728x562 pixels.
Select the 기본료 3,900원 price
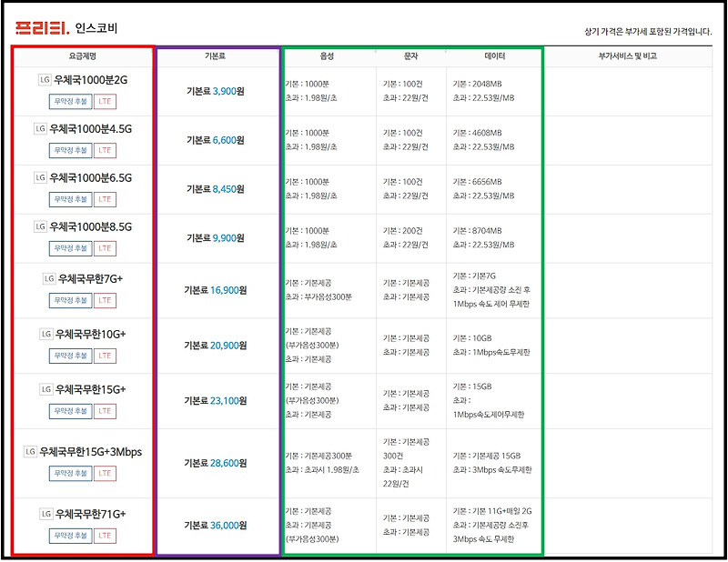pos(216,91)
